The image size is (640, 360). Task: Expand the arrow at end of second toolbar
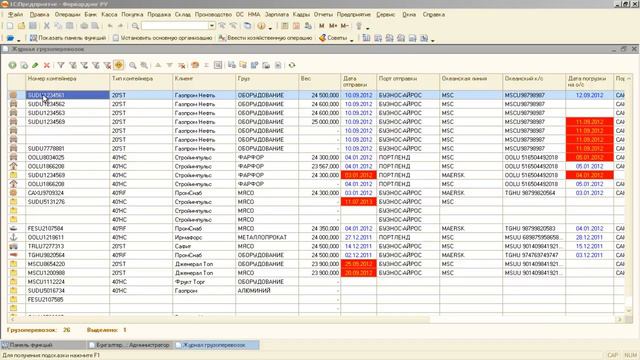click(433, 40)
